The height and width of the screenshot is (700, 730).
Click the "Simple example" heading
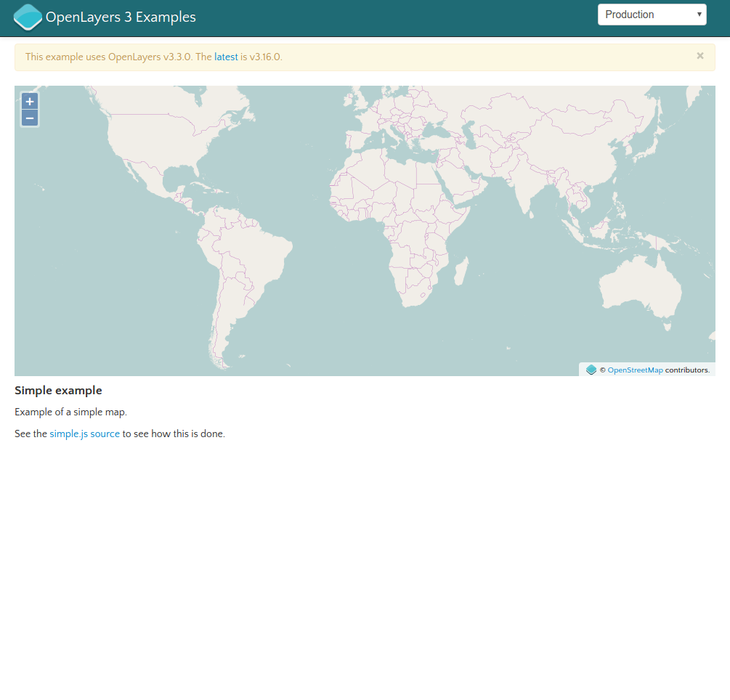pyautogui.click(x=58, y=391)
